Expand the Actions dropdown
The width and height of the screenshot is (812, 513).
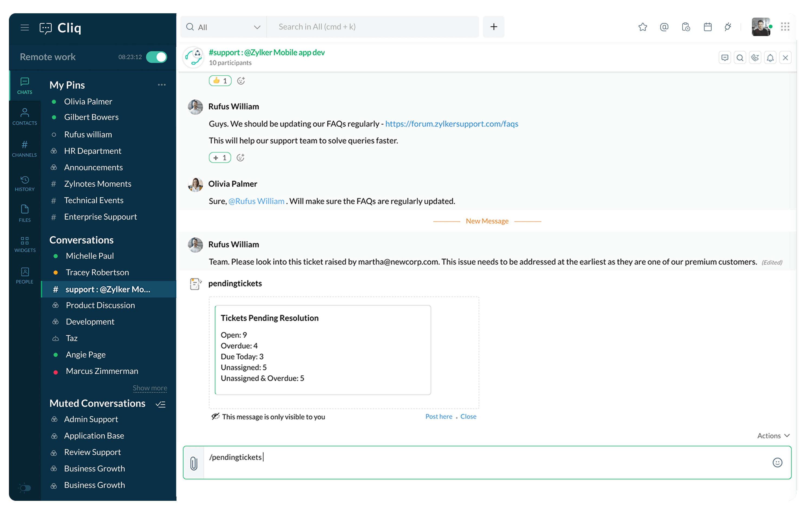coord(773,436)
